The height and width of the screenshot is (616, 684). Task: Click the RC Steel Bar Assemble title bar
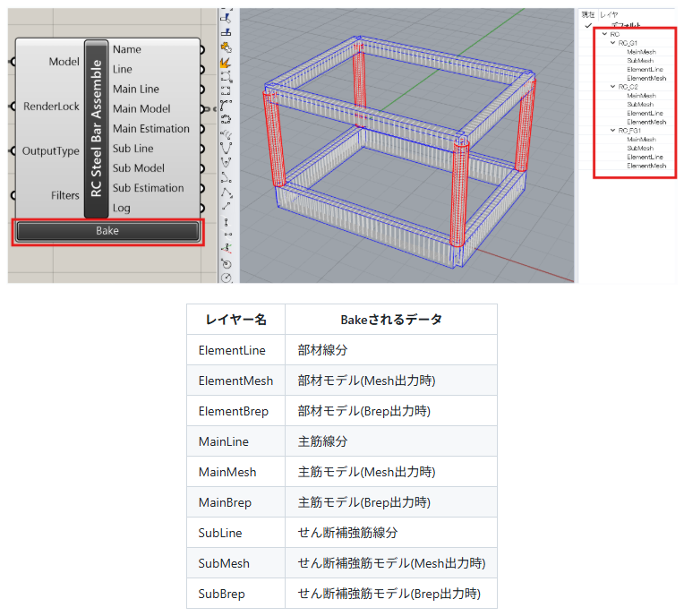[x=97, y=128]
